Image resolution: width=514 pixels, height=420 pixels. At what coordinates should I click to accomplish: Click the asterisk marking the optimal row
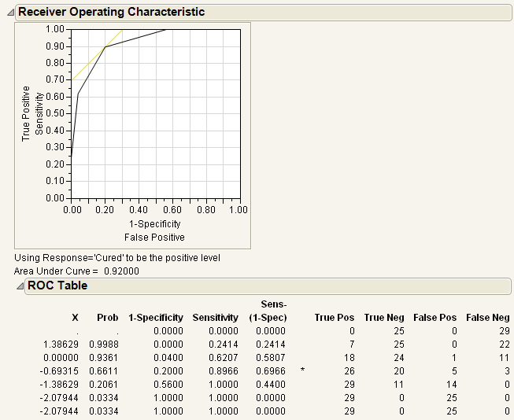point(302,370)
